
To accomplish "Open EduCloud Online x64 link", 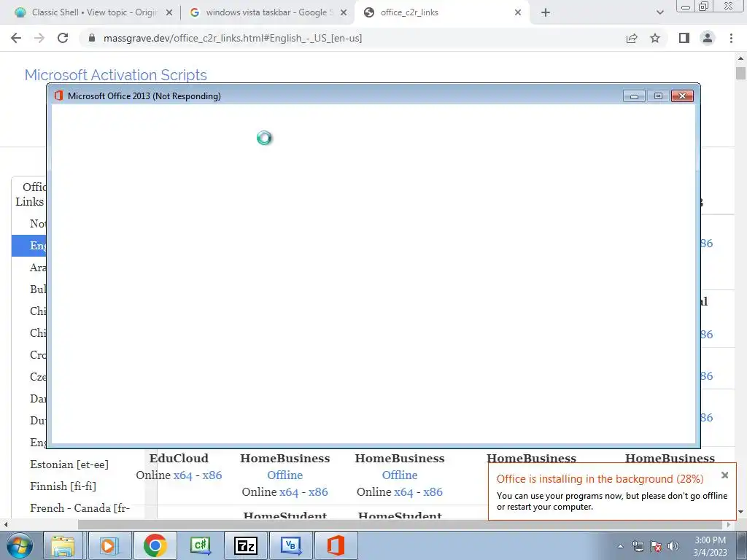I will click(x=183, y=475).
